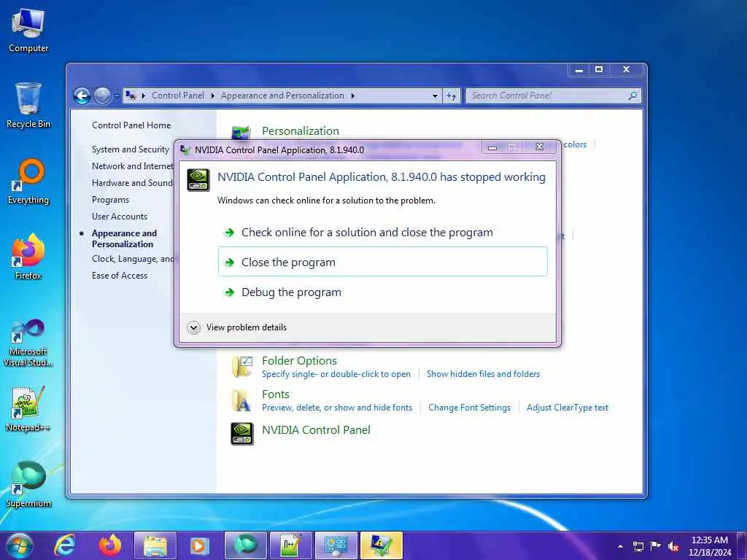The image size is (747, 560).
Task: Open the Recycle Bin desktop icon
Action: (x=28, y=105)
